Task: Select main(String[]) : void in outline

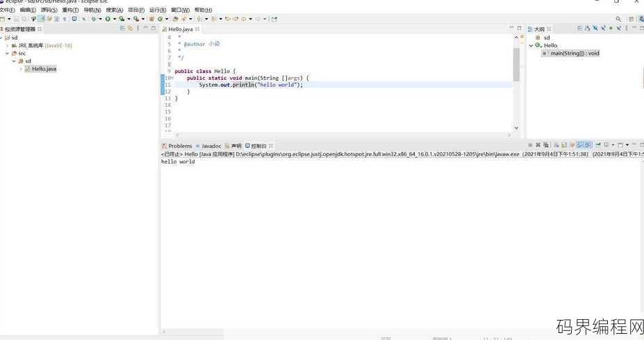Action: tap(570, 53)
